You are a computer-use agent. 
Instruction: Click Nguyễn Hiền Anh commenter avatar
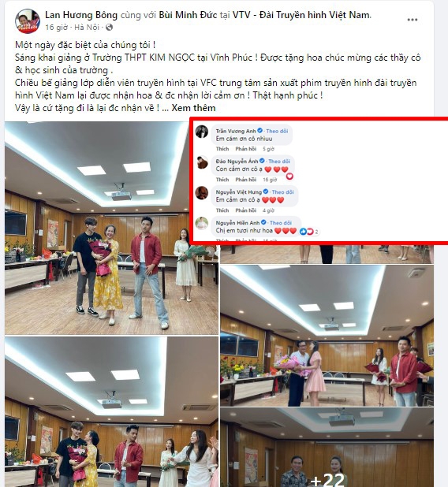point(201,223)
